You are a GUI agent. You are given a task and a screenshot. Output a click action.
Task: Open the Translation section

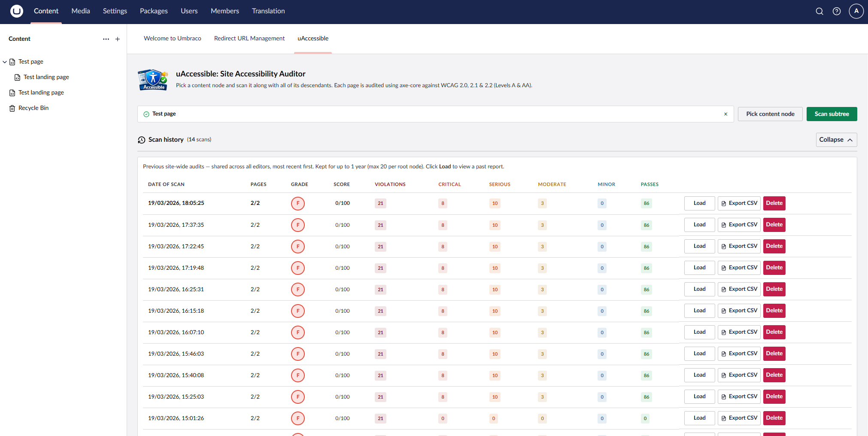tap(268, 11)
